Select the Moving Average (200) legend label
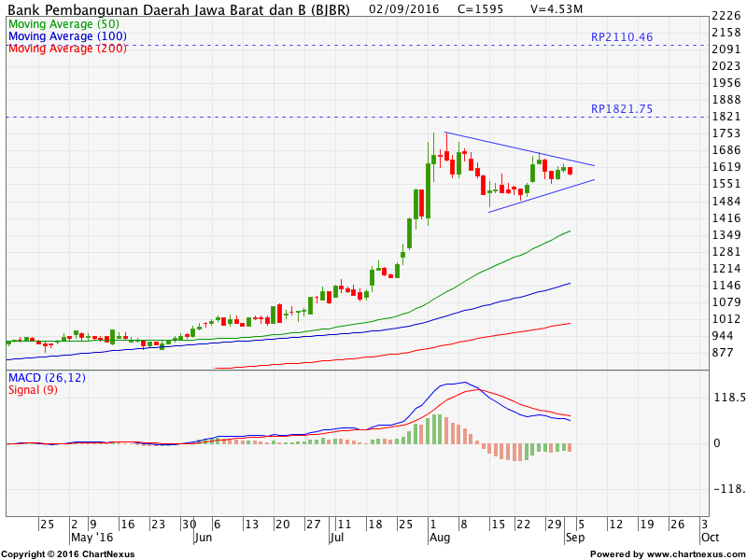Screen dimensions: 747x560 [67, 49]
